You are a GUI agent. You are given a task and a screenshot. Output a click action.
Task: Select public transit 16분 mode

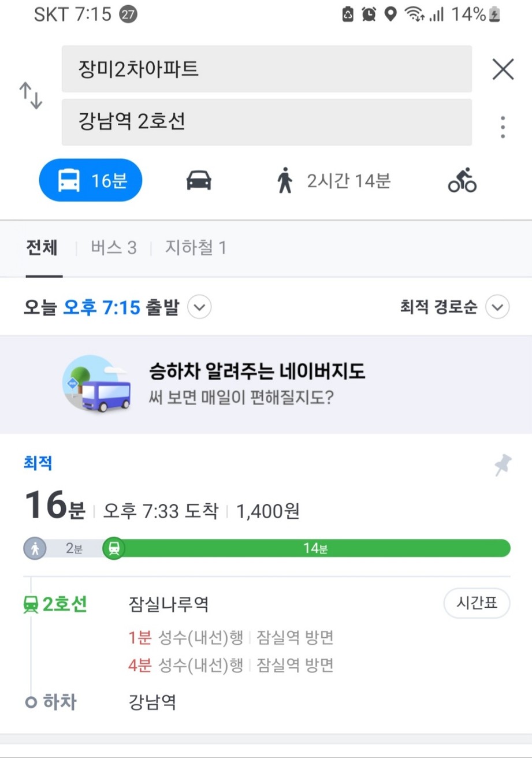(x=91, y=180)
